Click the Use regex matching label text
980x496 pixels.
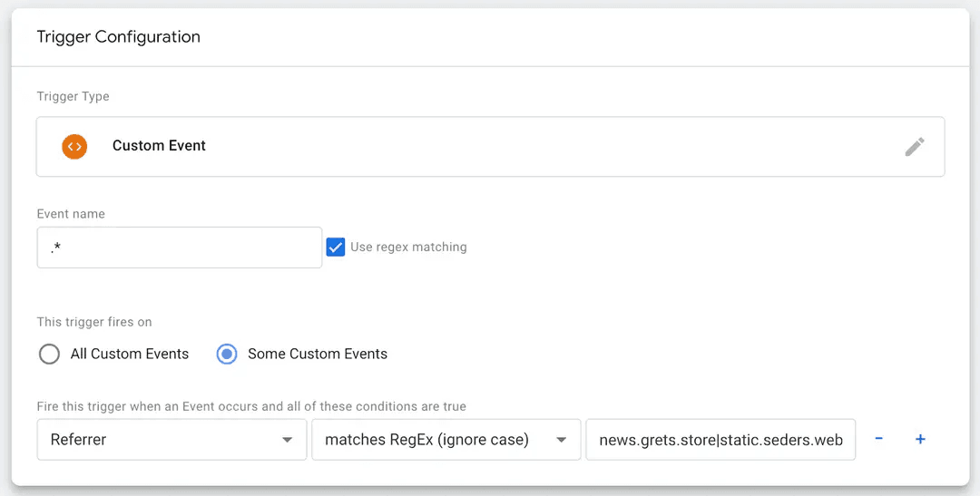click(408, 247)
